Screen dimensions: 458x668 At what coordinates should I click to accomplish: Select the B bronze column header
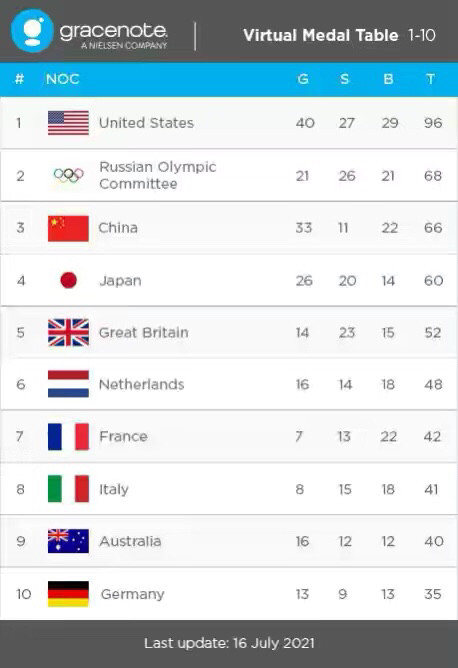point(388,79)
